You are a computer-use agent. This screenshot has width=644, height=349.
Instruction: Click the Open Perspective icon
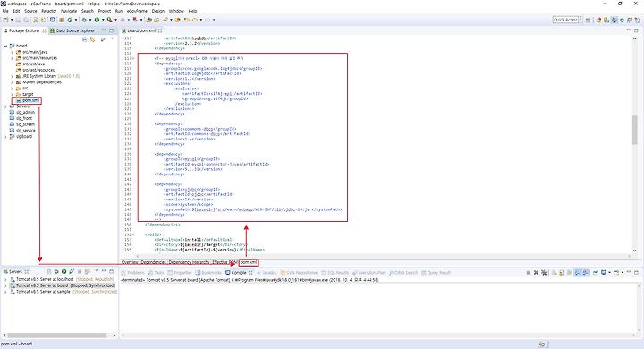click(x=589, y=20)
